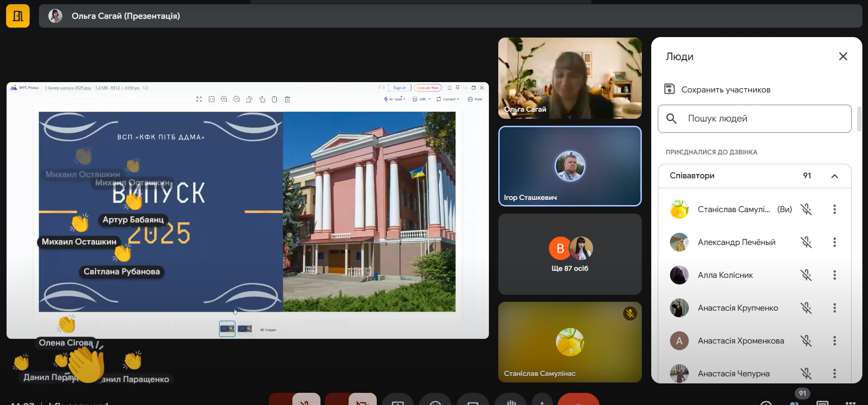Image resolution: width=868 pixels, height=405 pixels.
Task: Click the trash delete icon in WPS Photos
Action: coord(287,99)
